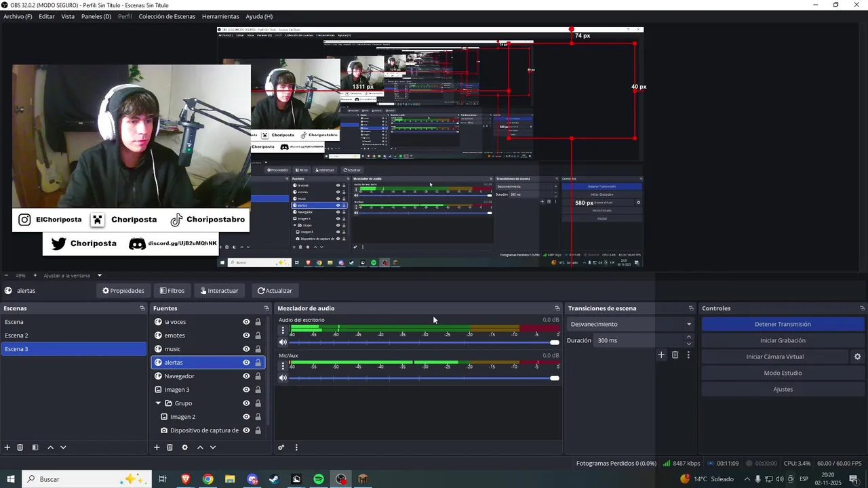
Task: Open Archivo (F) menu
Action: point(18,16)
